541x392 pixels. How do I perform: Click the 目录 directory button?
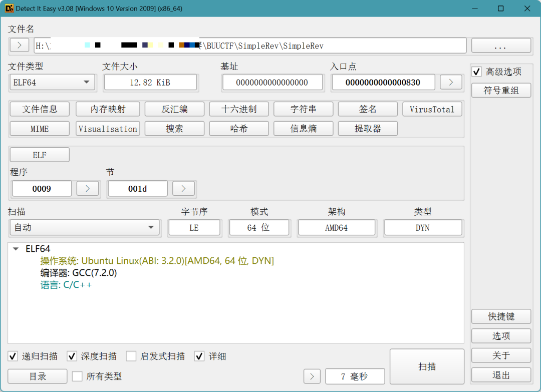pyautogui.click(x=37, y=376)
